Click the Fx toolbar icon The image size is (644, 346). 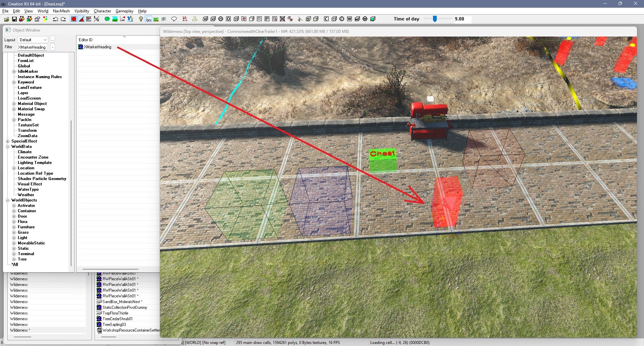pyautogui.click(x=130, y=19)
